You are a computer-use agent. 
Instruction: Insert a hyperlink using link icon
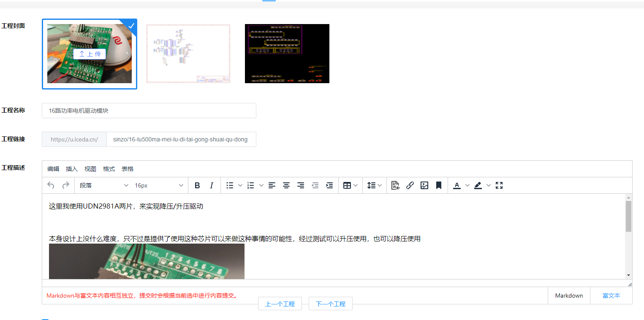click(410, 185)
